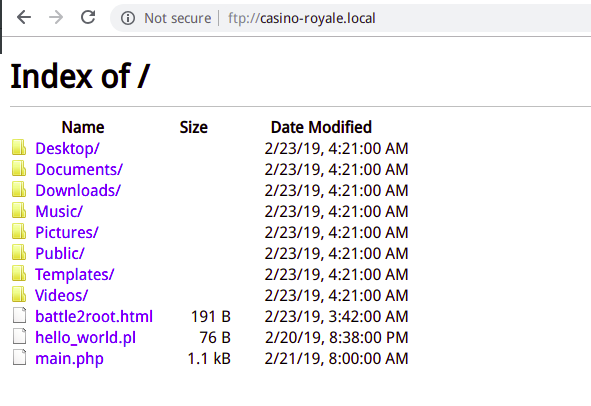
Task: Click the browser back arrow
Action: tap(24, 17)
